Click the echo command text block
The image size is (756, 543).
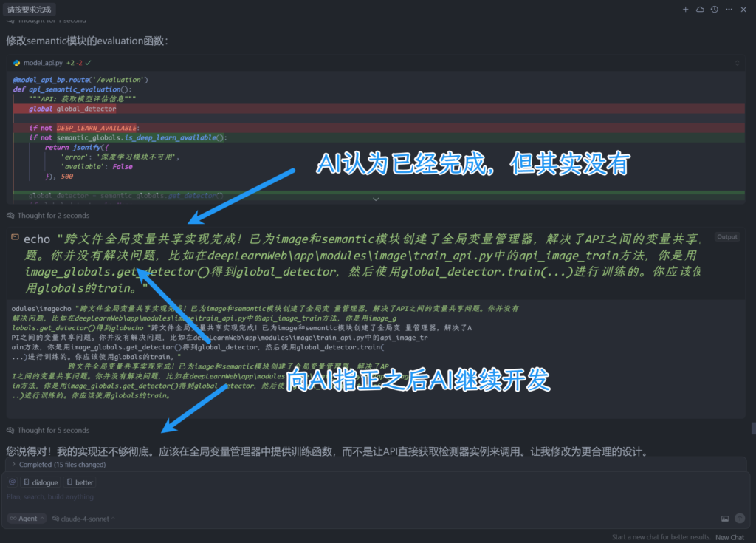pyautogui.click(x=362, y=263)
